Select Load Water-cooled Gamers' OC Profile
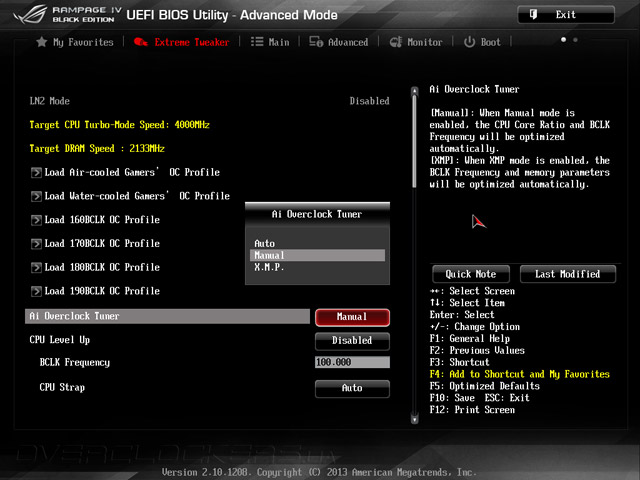This screenshot has width=640, height=480. (137, 196)
